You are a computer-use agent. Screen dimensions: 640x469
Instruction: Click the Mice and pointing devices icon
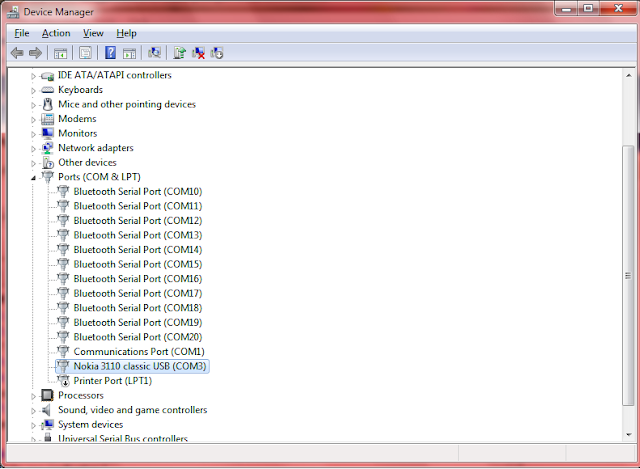(48, 104)
